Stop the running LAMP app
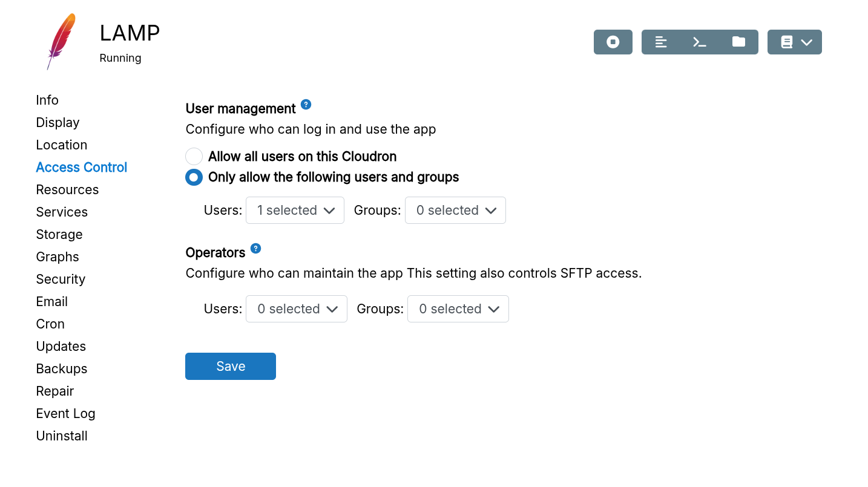The height and width of the screenshot is (487, 868). [x=613, y=42]
